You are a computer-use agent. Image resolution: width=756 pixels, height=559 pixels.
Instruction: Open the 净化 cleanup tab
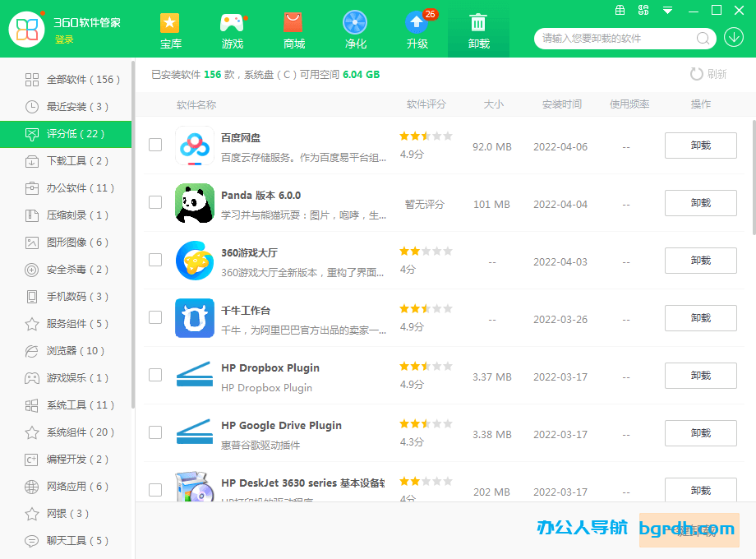point(355,31)
